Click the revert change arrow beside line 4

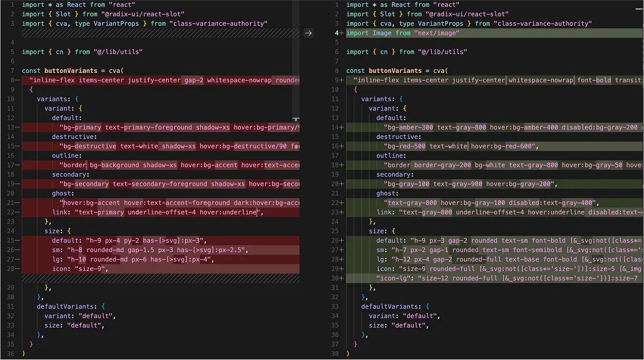pos(308,33)
